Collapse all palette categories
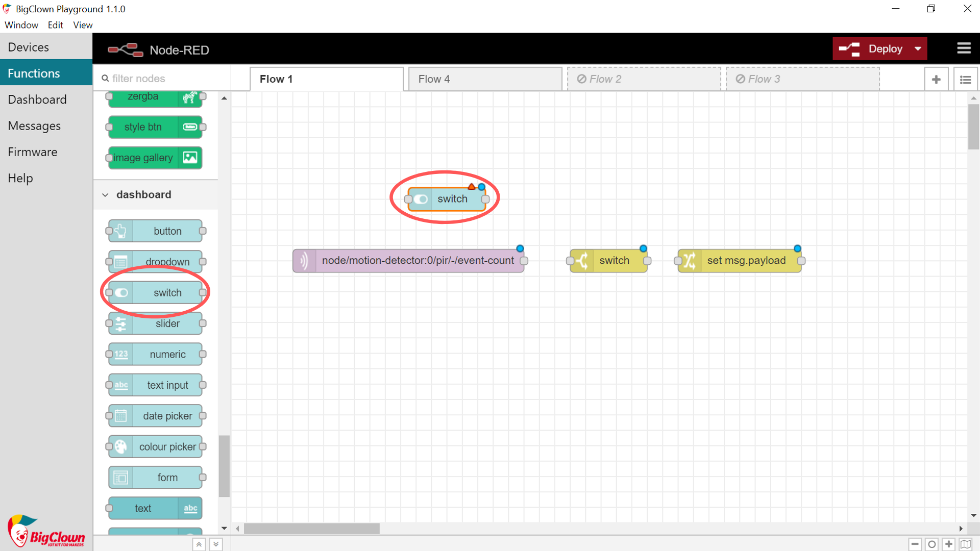The width and height of the screenshot is (980, 551). [x=199, y=544]
